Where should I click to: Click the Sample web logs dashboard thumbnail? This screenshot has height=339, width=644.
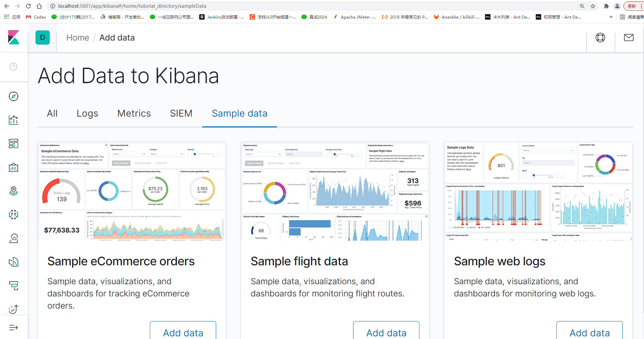(538, 191)
